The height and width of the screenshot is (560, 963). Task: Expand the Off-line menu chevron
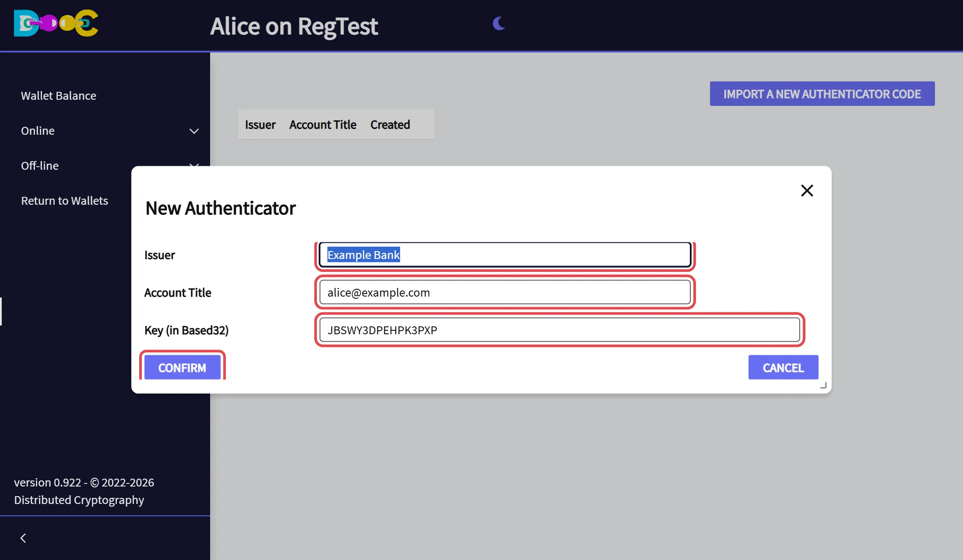point(194,165)
